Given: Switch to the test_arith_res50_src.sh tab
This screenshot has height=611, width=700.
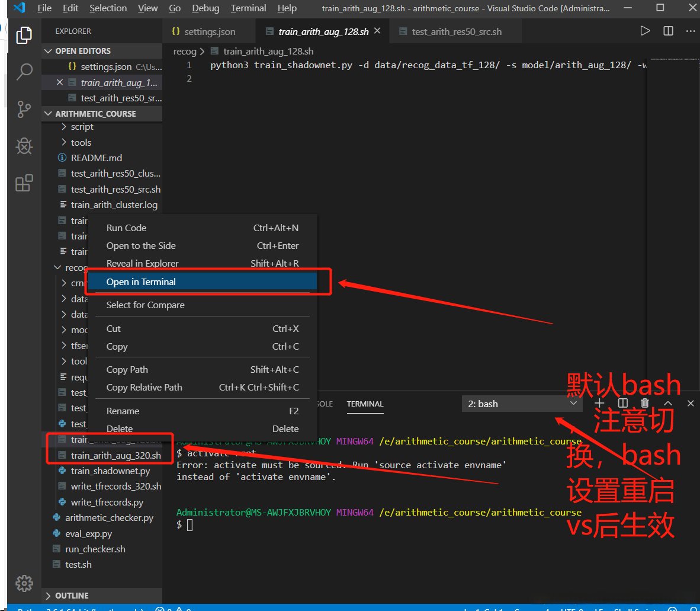Looking at the screenshot, I should pos(456,32).
